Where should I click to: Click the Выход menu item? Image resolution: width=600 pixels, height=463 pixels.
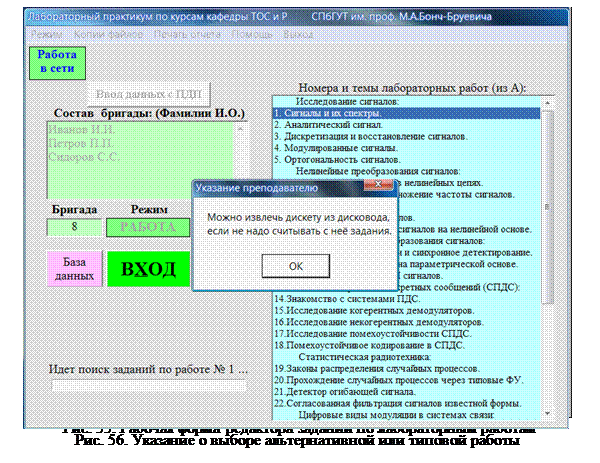coord(298,34)
